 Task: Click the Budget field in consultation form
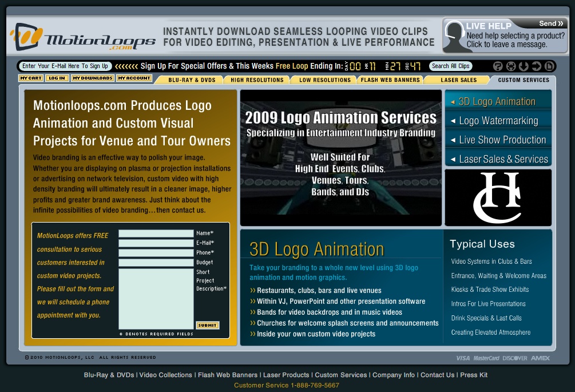156,262
